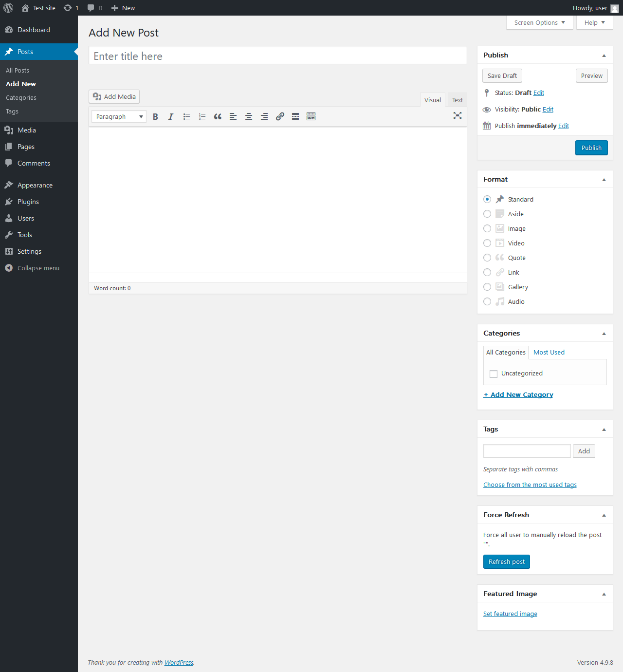Align text right
The height and width of the screenshot is (672, 623).
[264, 116]
